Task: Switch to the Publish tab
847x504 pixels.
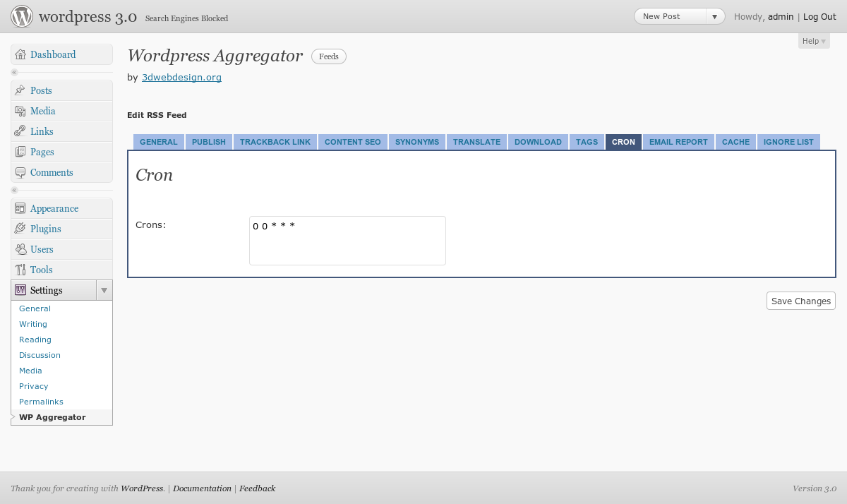Action: coord(209,142)
